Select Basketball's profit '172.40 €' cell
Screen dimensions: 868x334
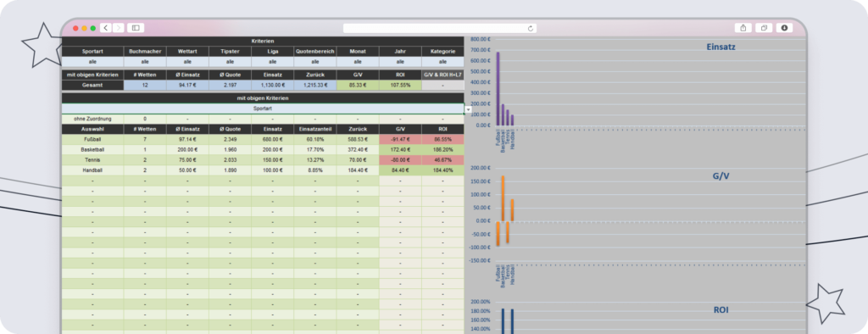400,149
